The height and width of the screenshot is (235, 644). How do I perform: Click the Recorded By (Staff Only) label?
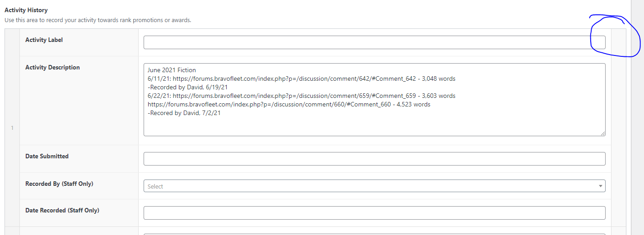coord(59,184)
